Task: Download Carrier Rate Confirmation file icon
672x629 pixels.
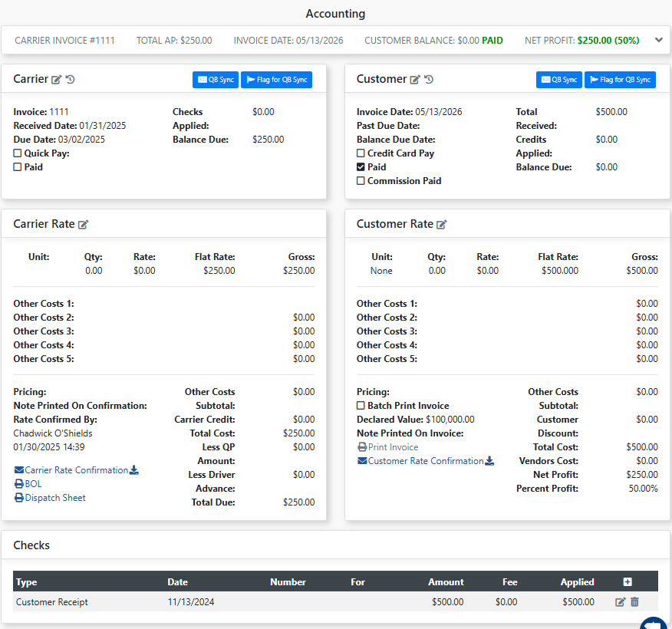Action: point(134,470)
